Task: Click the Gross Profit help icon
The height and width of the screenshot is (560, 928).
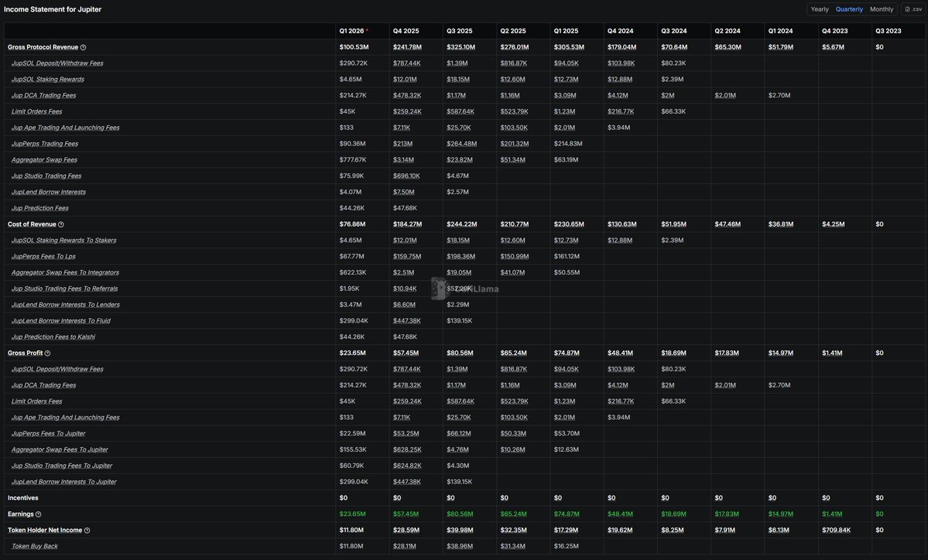Action: pos(47,353)
